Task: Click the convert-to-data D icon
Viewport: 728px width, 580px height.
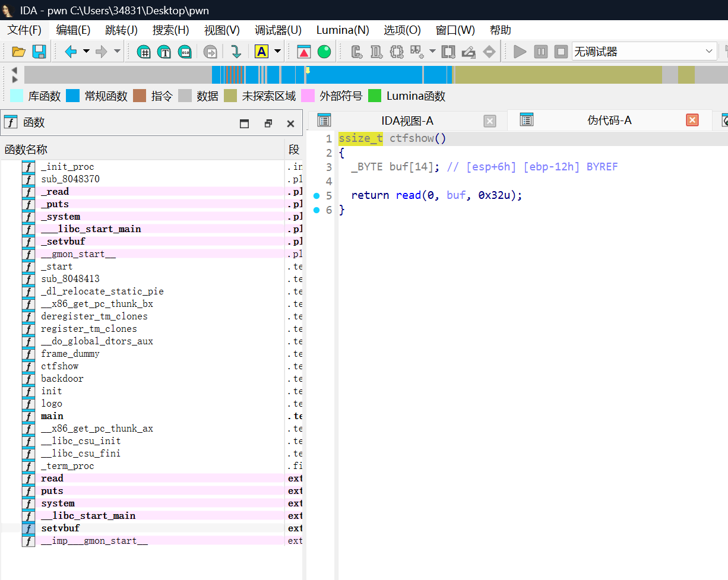Action: 376,52
